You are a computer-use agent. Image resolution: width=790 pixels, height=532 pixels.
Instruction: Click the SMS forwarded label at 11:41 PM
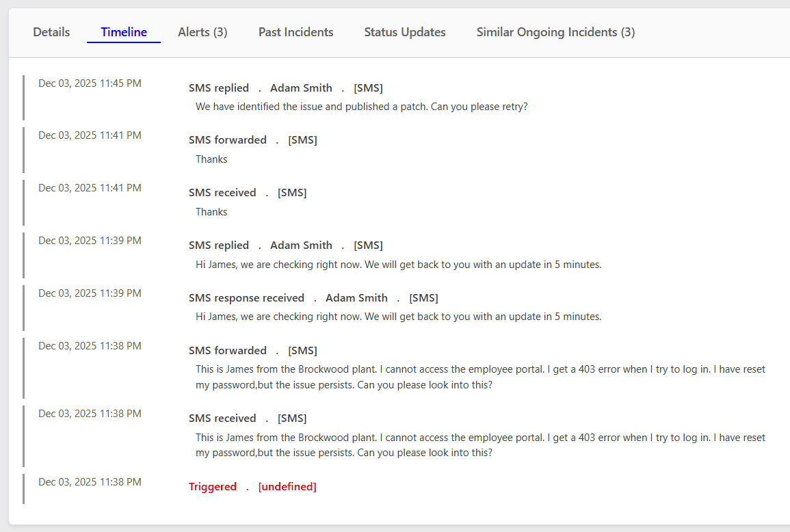(228, 139)
